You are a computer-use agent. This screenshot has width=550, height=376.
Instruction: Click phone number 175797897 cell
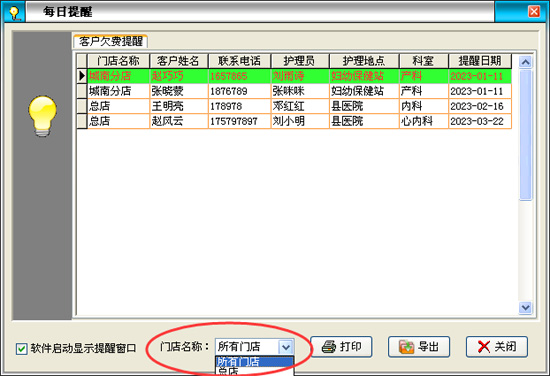(x=240, y=121)
